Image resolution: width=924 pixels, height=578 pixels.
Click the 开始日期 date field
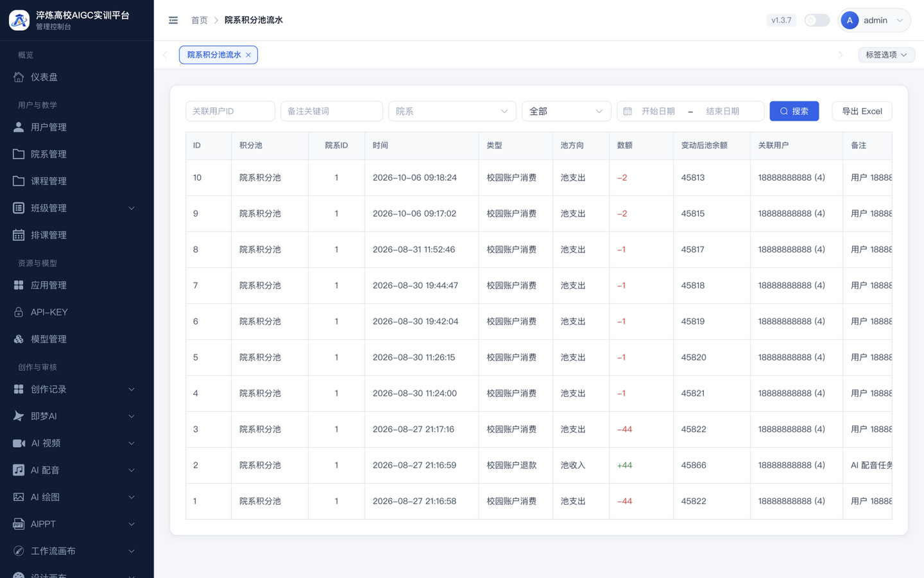(x=658, y=111)
